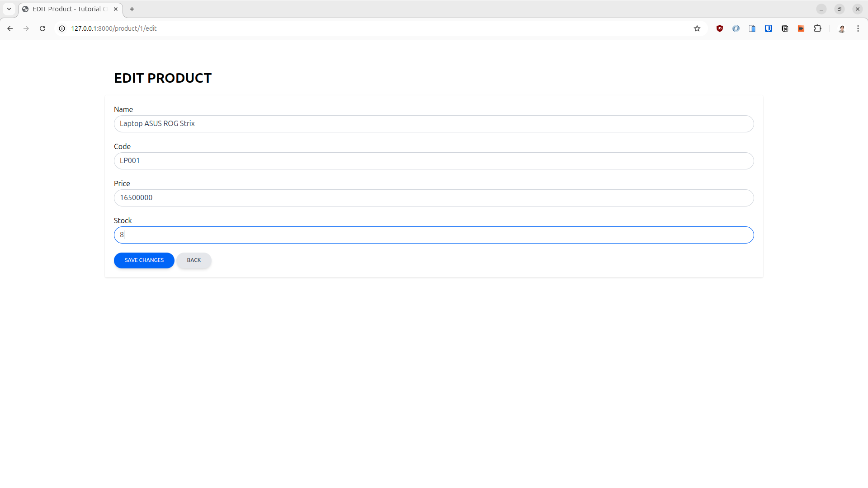
Task: Focus the Price input field
Action: click(x=434, y=197)
